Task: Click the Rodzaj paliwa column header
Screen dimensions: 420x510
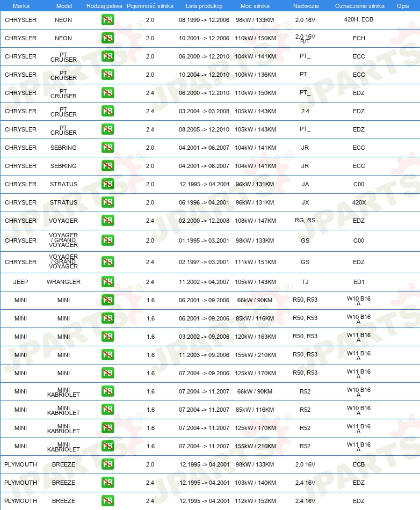Action: [x=104, y=6]
